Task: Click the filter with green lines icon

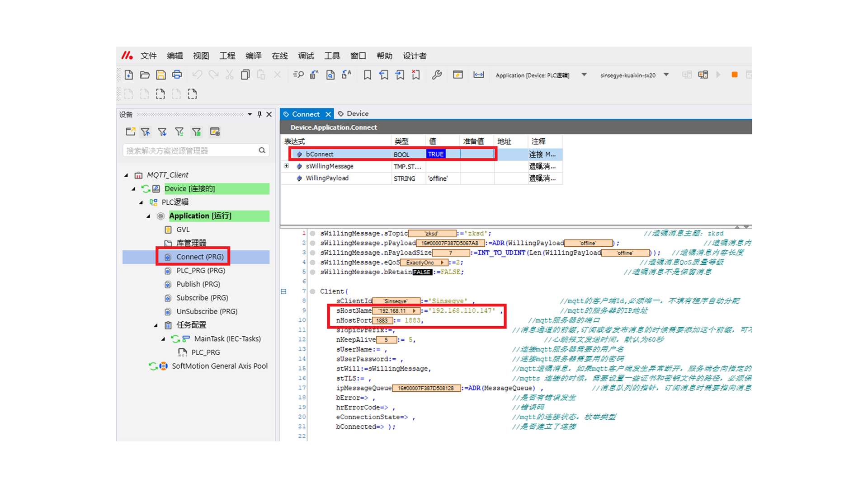Action: 179,131
